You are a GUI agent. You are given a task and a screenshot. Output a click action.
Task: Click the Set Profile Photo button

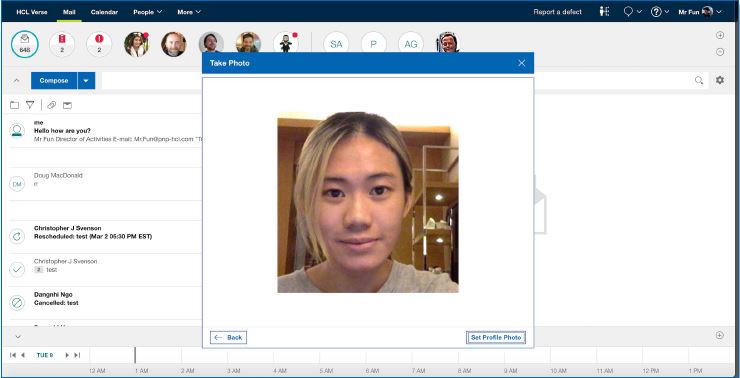coord(496,337)
